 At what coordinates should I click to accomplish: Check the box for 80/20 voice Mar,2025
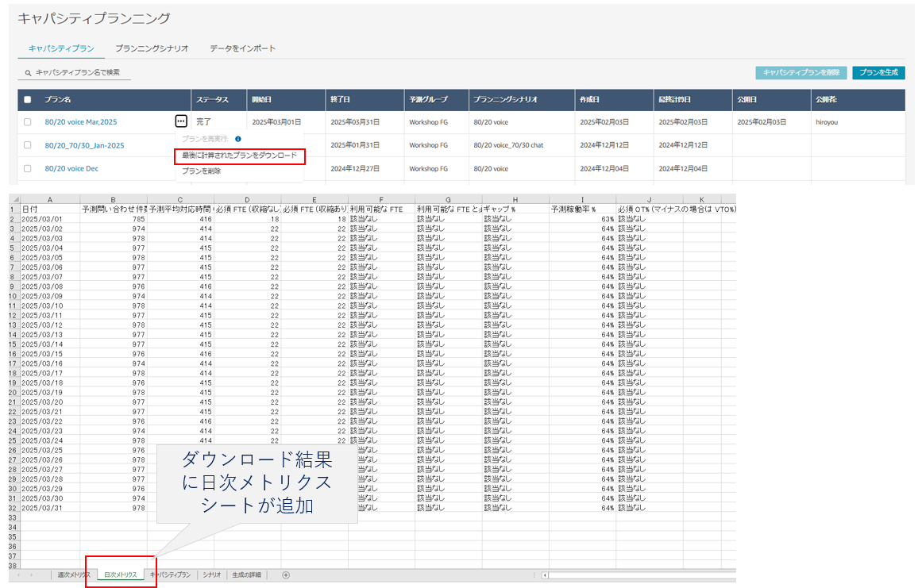tap(28, 122)
